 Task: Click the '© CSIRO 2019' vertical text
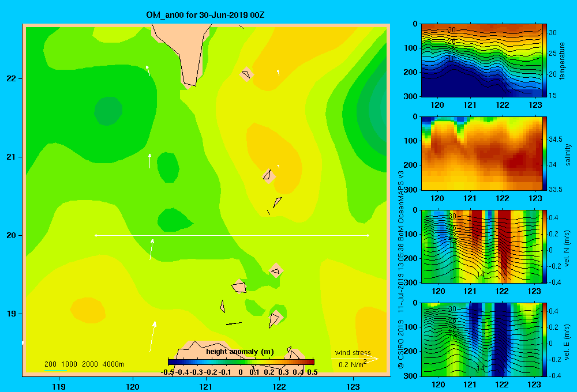(x=401, y=344)
